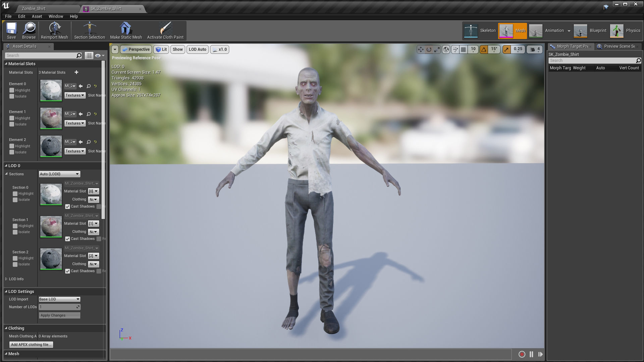Open viewport options dropdown arrow
The image size is (644, 362).
pyautogui.click(x=115, y=50)
